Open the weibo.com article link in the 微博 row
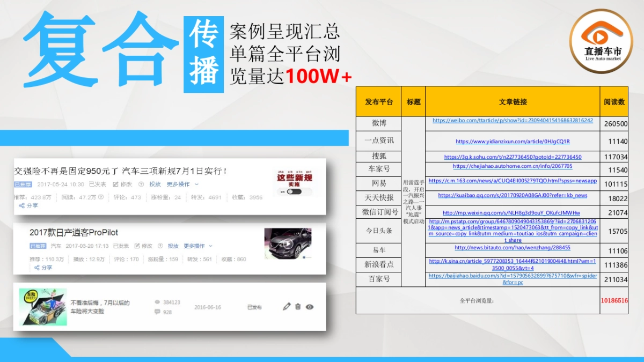The height and width of the screenshot is (362, 644). point(514,122)
